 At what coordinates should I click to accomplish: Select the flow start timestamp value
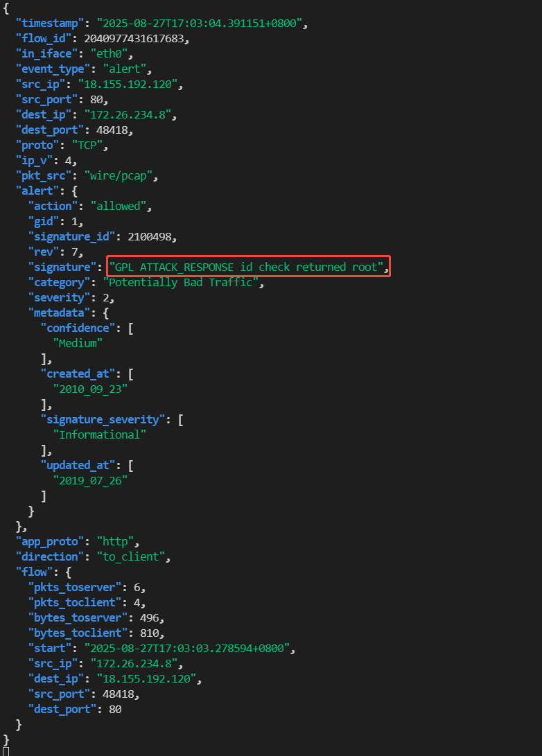click(190, 648)
